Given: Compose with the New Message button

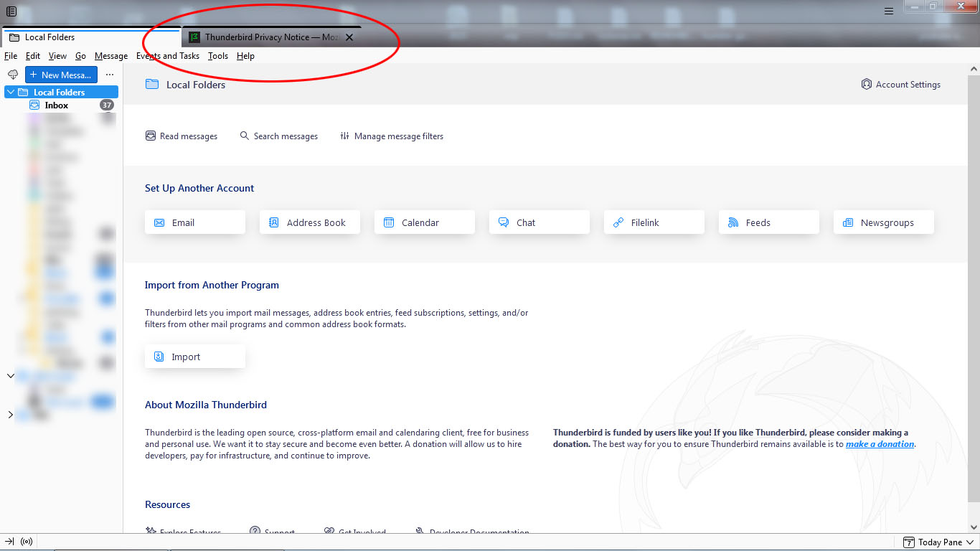Looking at the screenshot, I should (61, 75).
